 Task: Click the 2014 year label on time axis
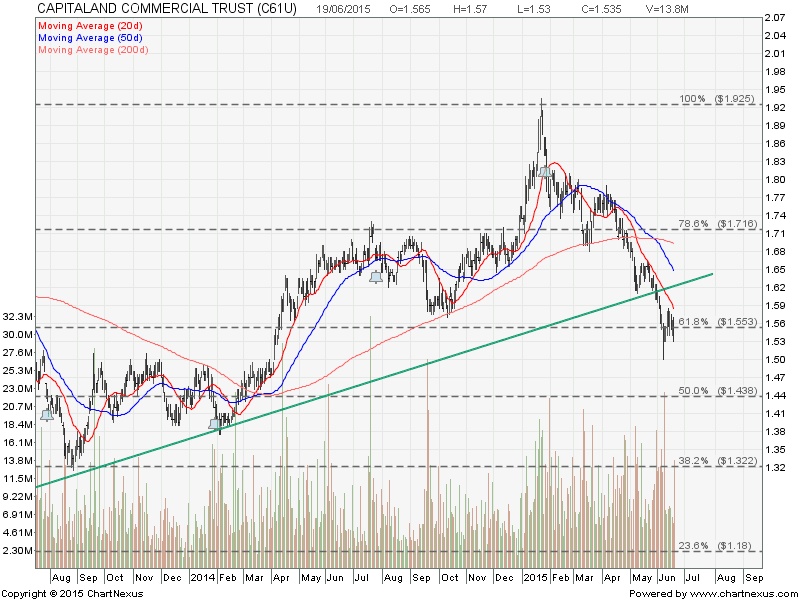203,578
